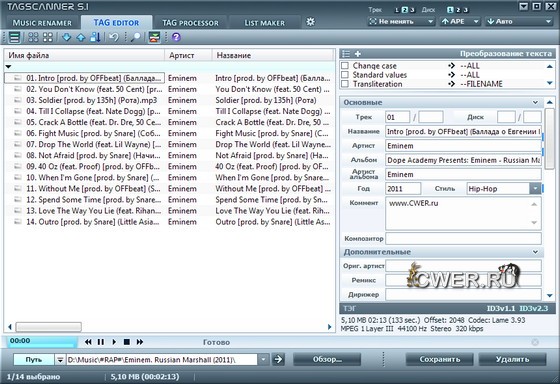Screen dimensions: 560x384
Task: Open help with purple question mark
Action: (176, 37)
